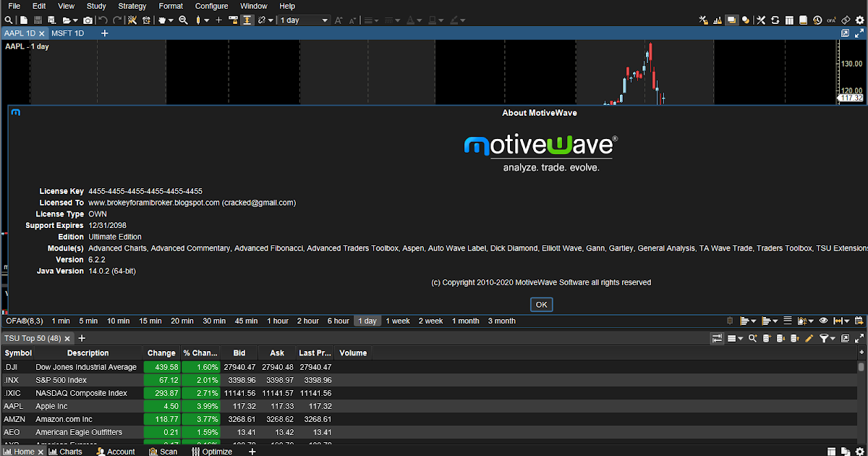Image resolution: width=868 pixels, height=456 pixels.
Task: Add a new watchlist tab next to TSU Top 50
Action: click(82, 338)
